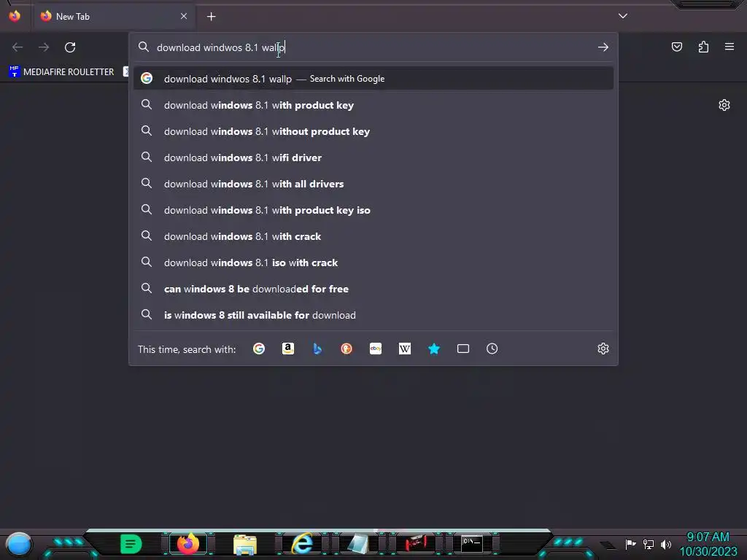Search this time with Wikipedia
747x560 pixels.
tap(404, 349)
